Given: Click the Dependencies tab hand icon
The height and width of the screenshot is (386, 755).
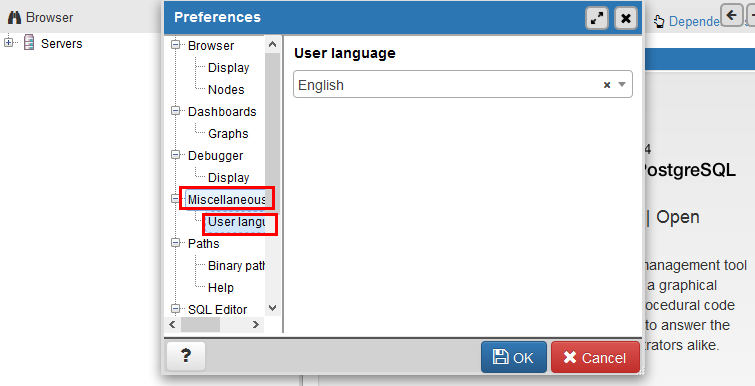Looking at the screenshot, I should coord(659,21).
